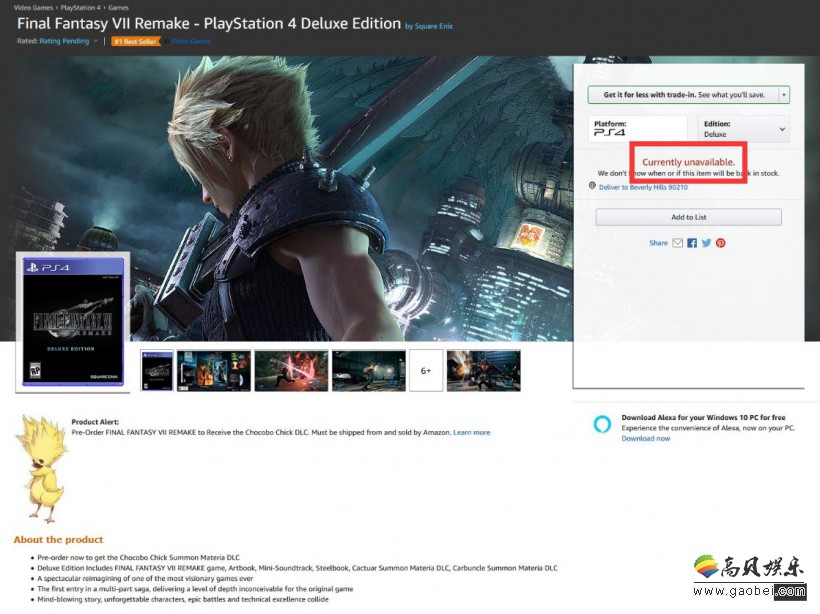Viewport: 820px width, 614px height.
Task: Select the last combat screenshot thumbnail
Action: [x=484, y=371]
